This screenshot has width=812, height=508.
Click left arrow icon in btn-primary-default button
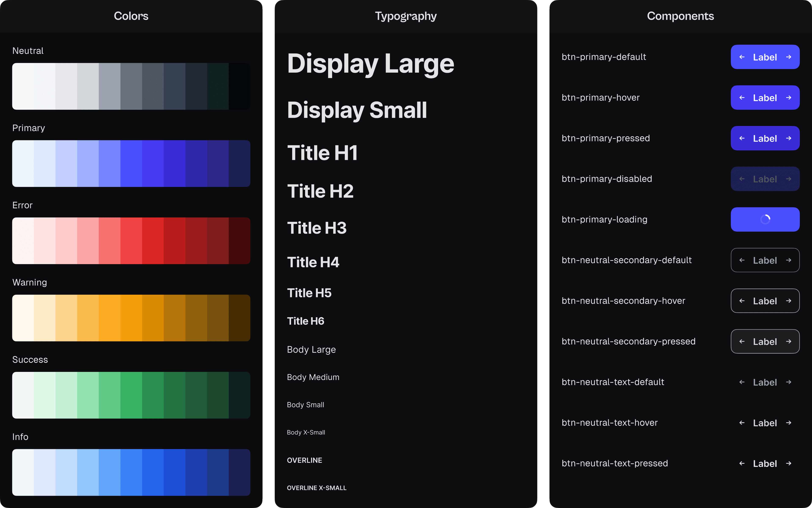(742, 57)
